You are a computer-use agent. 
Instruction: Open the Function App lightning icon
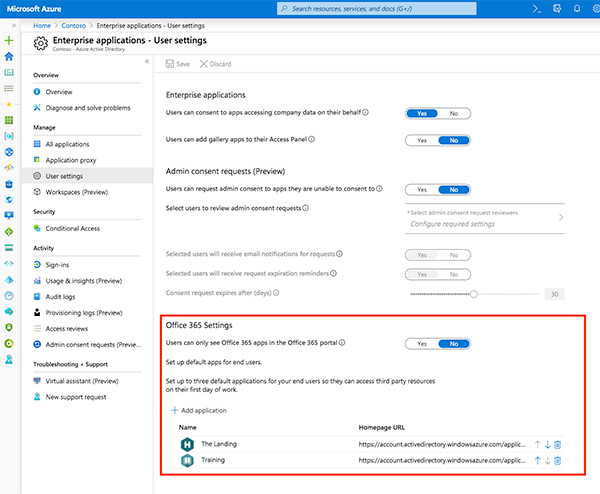pyautogui.click(x=9, y=168)
